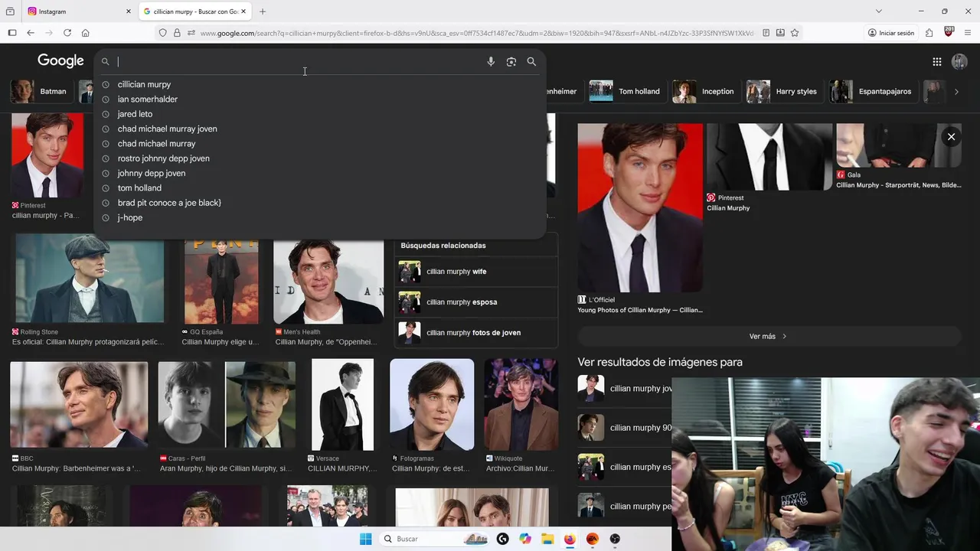980x551 pixels.
Task: Open a new browser tab
Action: coord(263,11)
